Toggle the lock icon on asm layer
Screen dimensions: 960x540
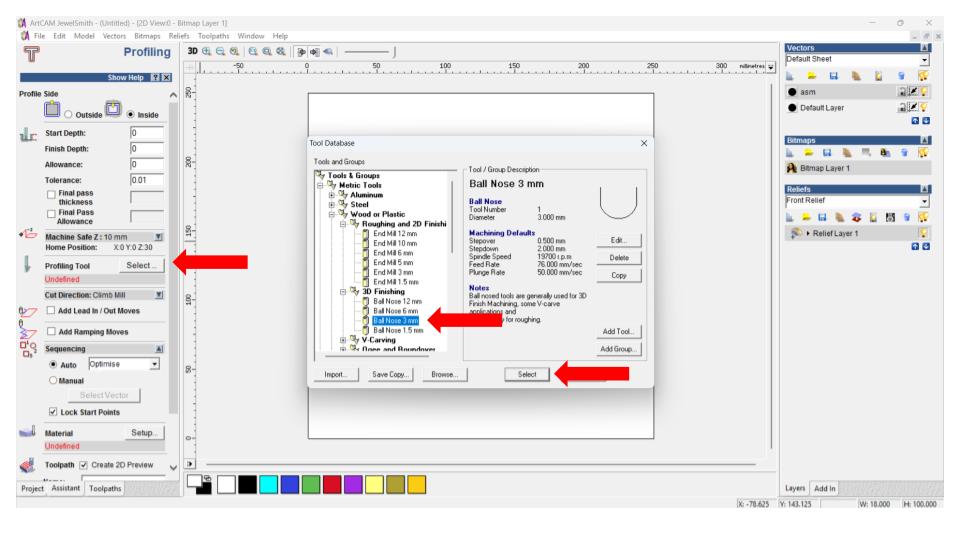(902, 92)
